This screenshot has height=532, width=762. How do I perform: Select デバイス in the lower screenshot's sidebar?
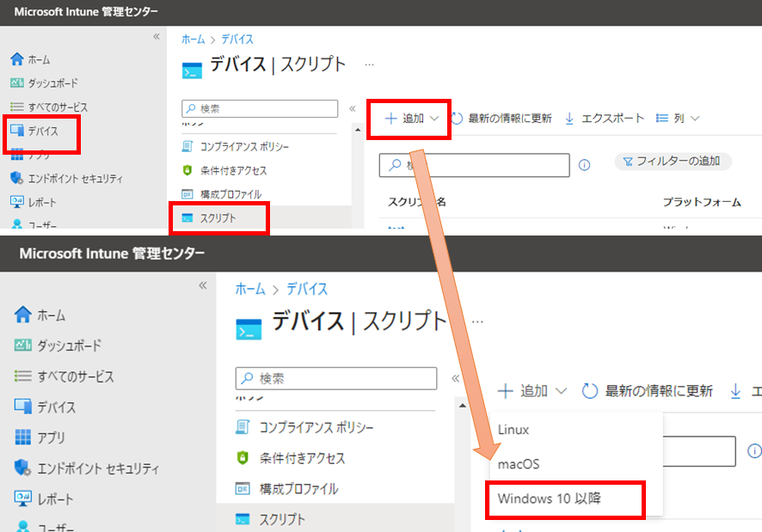(x=45, y=407)
